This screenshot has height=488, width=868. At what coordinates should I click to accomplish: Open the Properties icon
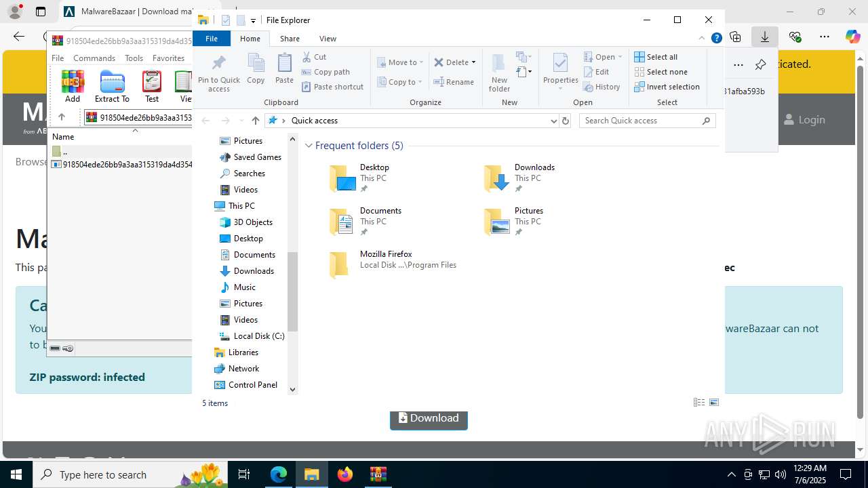pos(560,70)
